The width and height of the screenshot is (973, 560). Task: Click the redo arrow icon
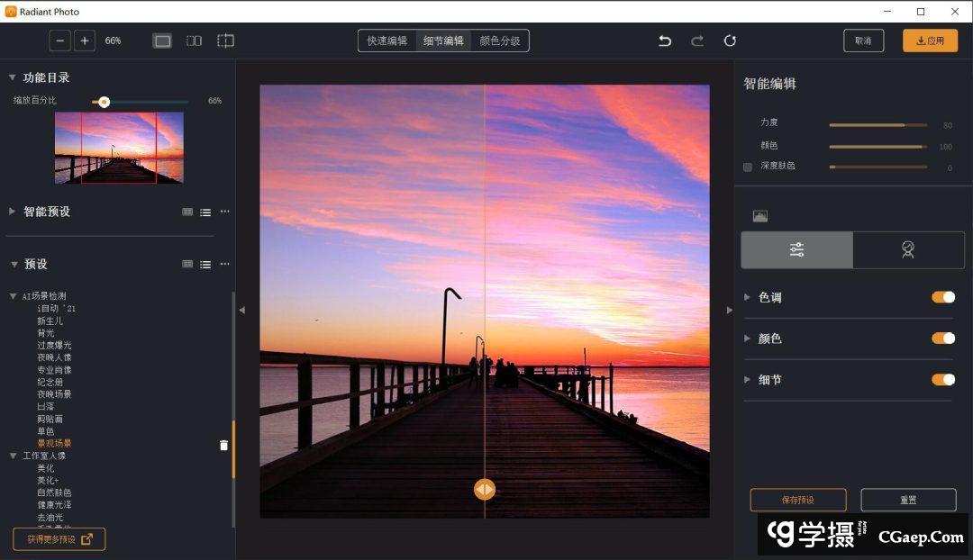coord(697,41)
